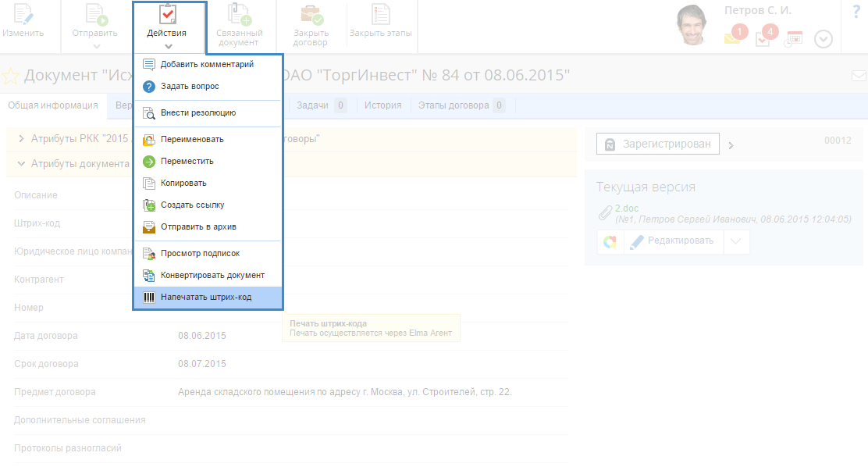Collapse the Атрибуты документа section
The width and height of the screenshot is (868, 467).
coord(21,164)
